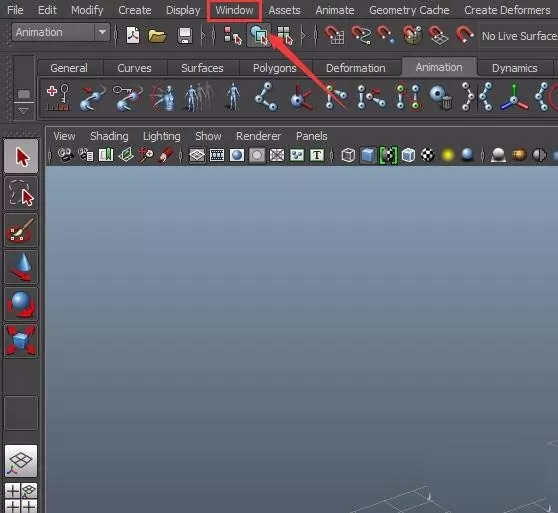Select the Lasso Select Tool
Image resolution: width=558 pixels, height=513 pixels.
point(21,194)
